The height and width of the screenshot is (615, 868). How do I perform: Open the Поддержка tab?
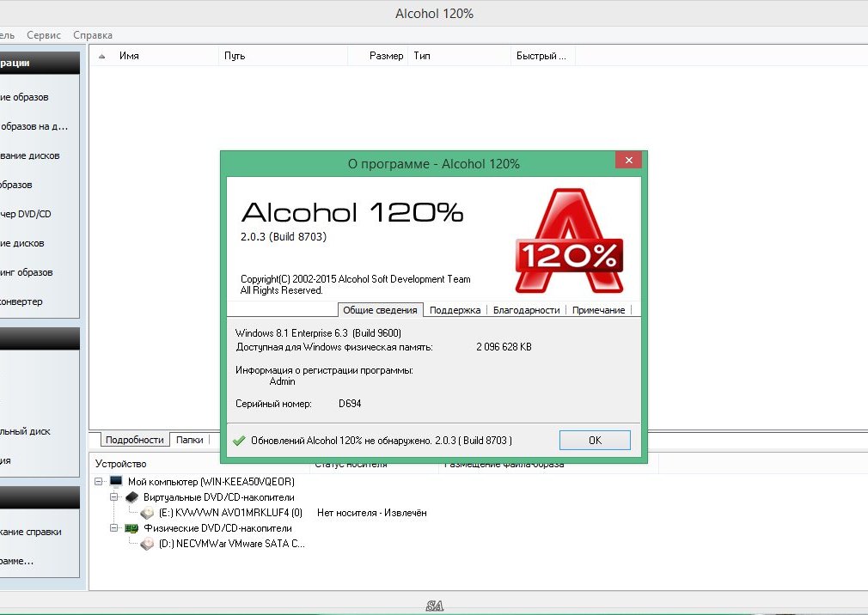pos(455,310)
